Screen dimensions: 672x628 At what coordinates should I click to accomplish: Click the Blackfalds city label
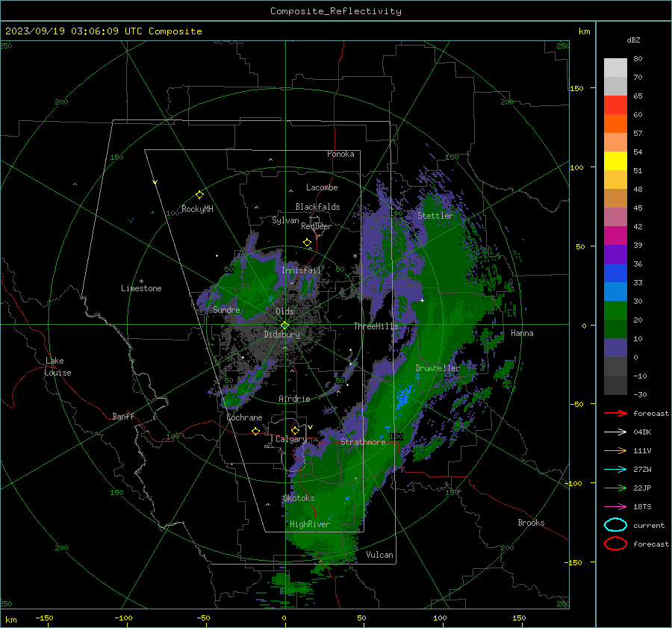click(x=317, y=207)
